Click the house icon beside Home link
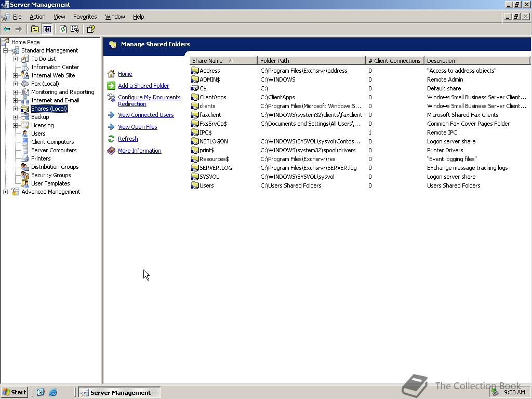The height and width of the screenshot is (399, 532). (x=111, y=74)
